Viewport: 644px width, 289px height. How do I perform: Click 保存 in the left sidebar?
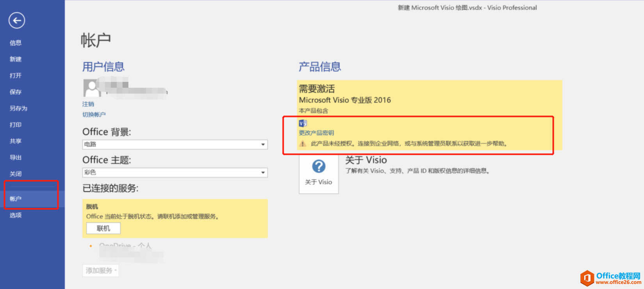[x=16, y=92]
